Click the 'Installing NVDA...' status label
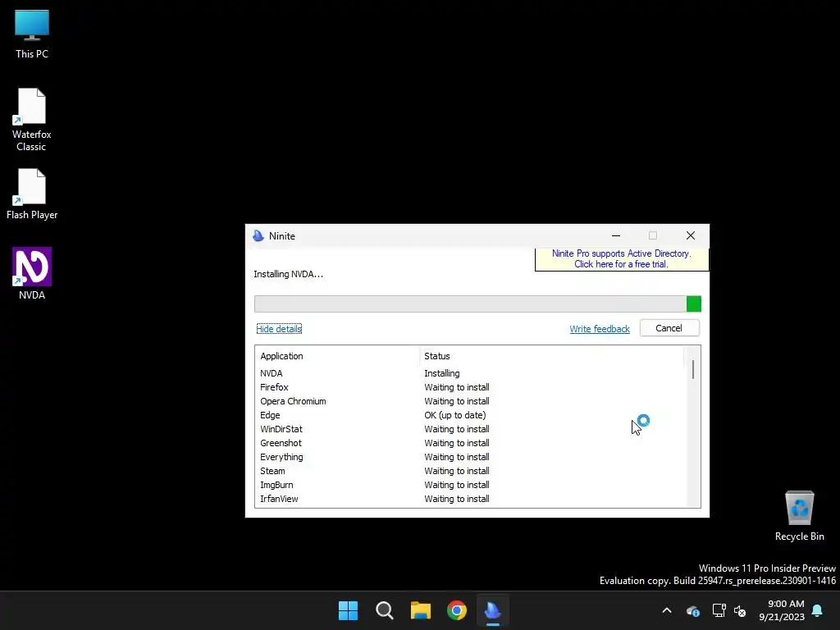This screenshot has width=840, height=630. pos(288,274)
